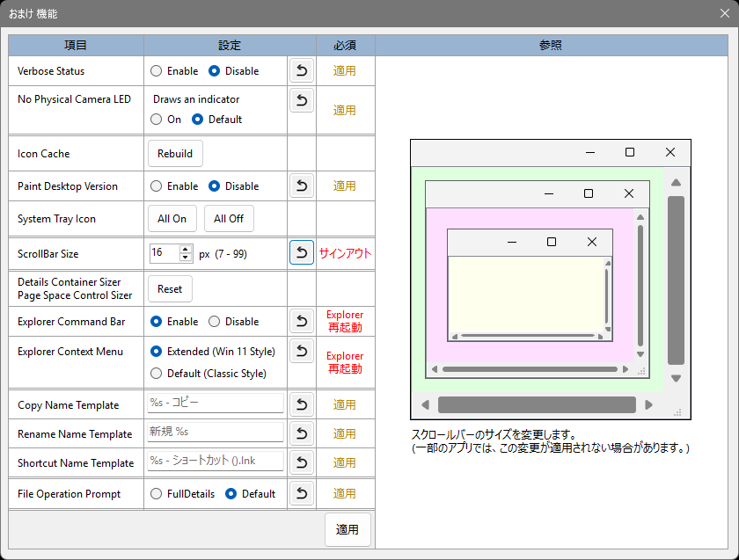Click the Explorer Context Menu row label
The image size is (739, 560).
click(70, 352)
